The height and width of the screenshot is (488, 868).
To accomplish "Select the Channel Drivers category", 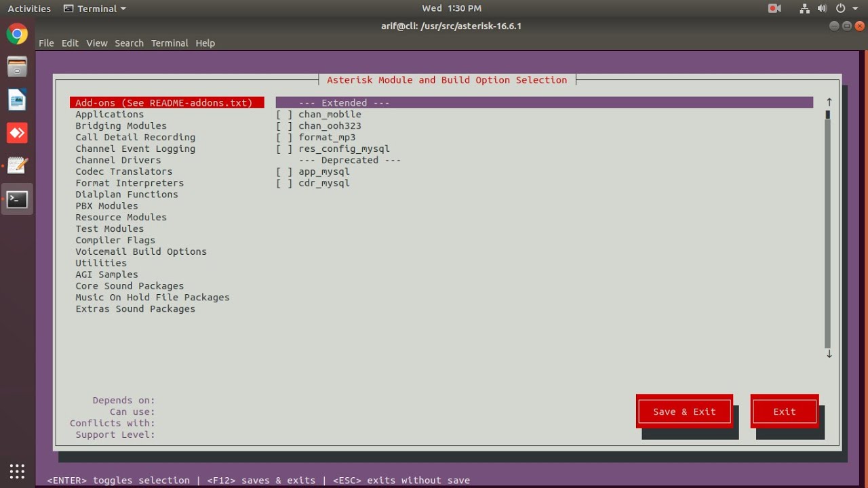I will pyautogui.click(x=118, y=161).
